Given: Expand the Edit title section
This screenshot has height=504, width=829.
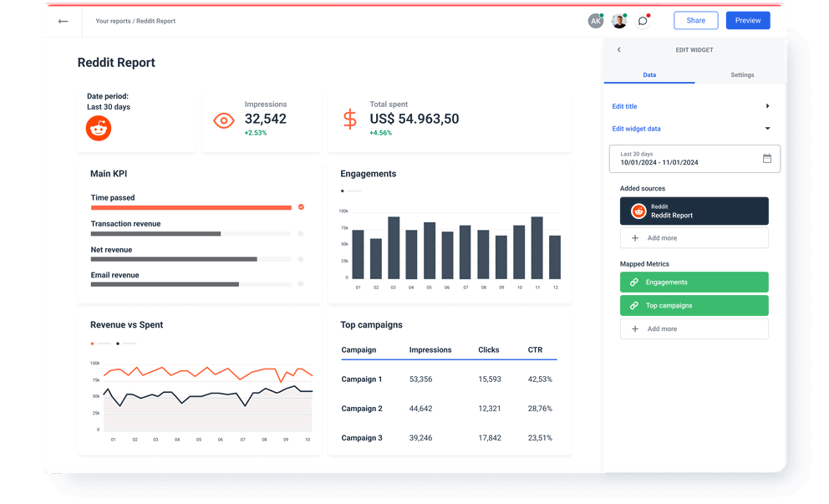Looking at the screenshot, I should coord(767,106).
